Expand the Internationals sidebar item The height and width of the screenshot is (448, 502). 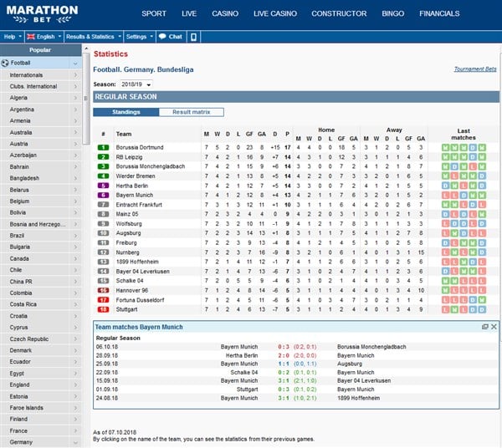tap(75, 75)
